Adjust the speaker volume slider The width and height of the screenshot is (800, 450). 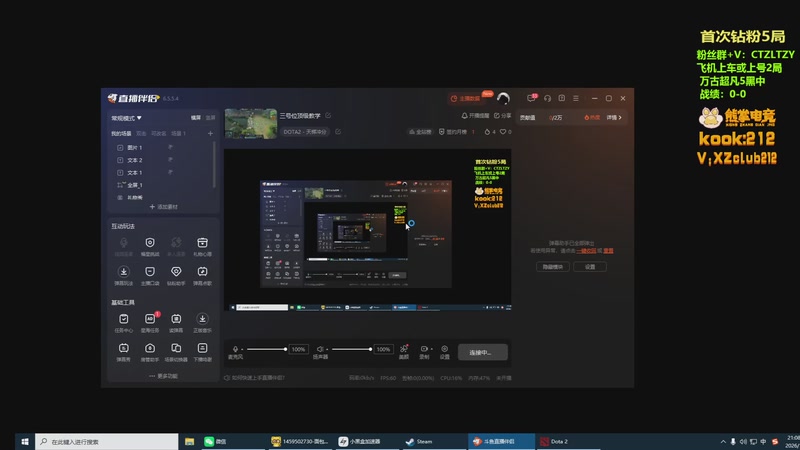352,349
